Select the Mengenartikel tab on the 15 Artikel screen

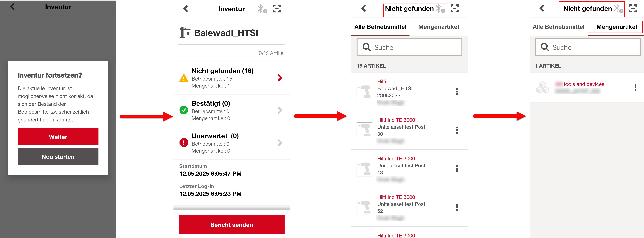(x=439, y=27)
